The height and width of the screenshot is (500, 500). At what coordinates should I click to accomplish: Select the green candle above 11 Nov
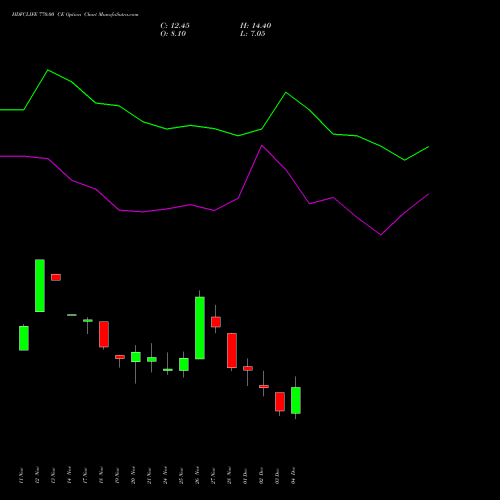click(x=24, y=338)
